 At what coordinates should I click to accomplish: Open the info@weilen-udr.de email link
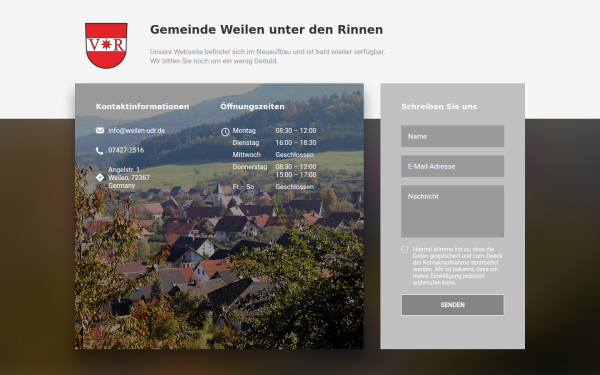137,130
